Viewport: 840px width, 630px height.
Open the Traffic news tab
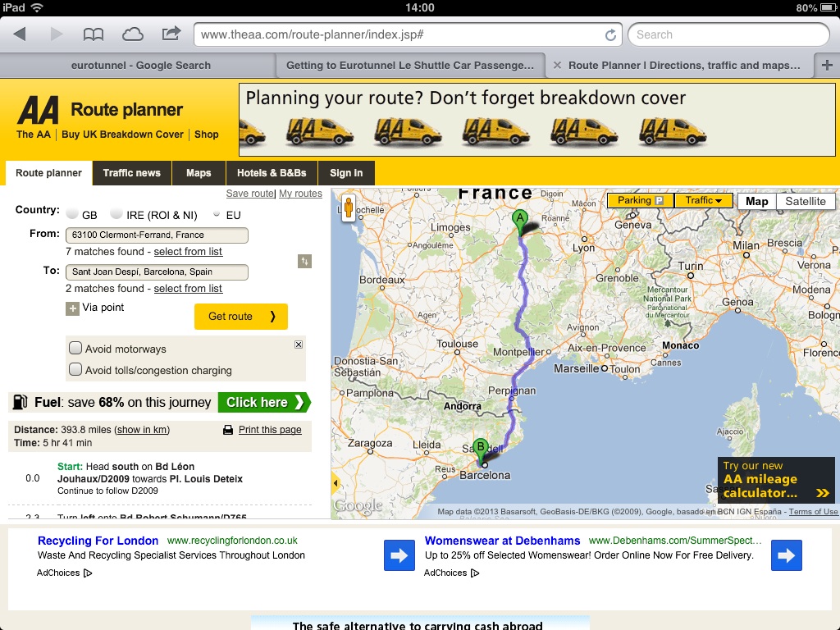point(132,173)
